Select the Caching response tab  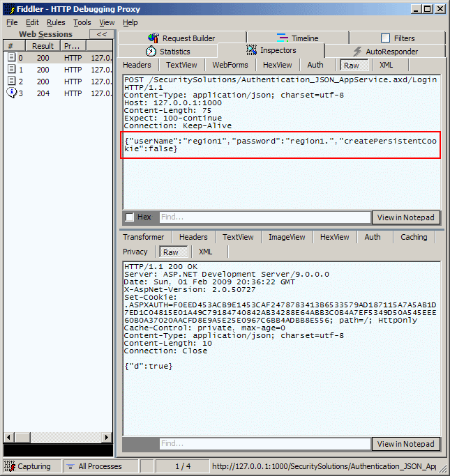tap(414, 237)
